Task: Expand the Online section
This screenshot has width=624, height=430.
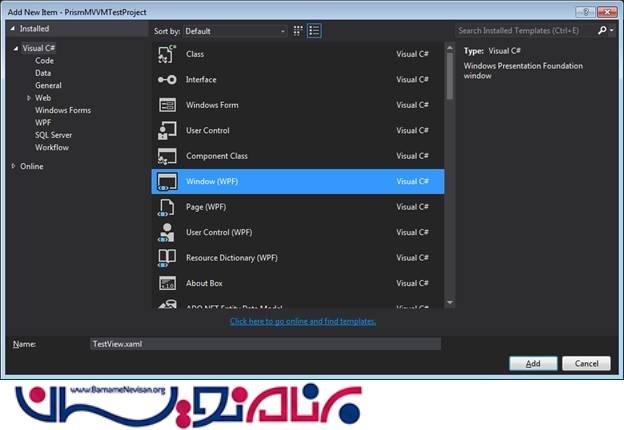Action: 13,166
